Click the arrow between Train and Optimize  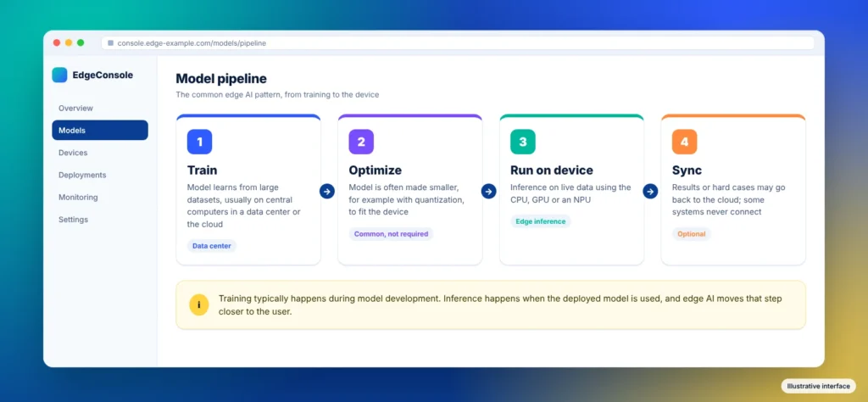point(327,192)
